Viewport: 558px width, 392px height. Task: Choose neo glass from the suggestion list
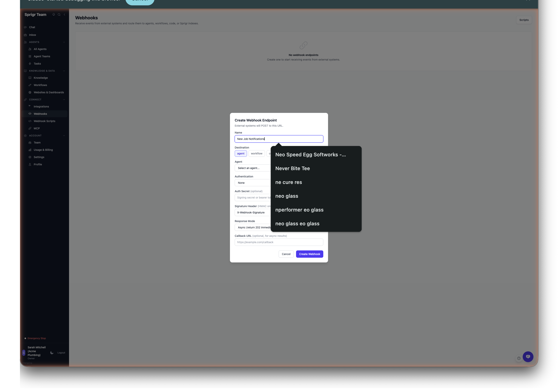pyautogui.click(x=286, y=196)
